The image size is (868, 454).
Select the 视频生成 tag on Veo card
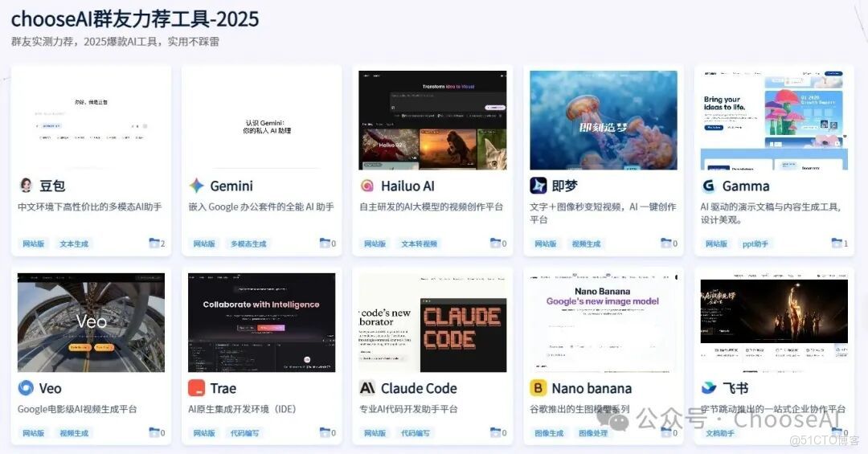(x=74, y=433)
